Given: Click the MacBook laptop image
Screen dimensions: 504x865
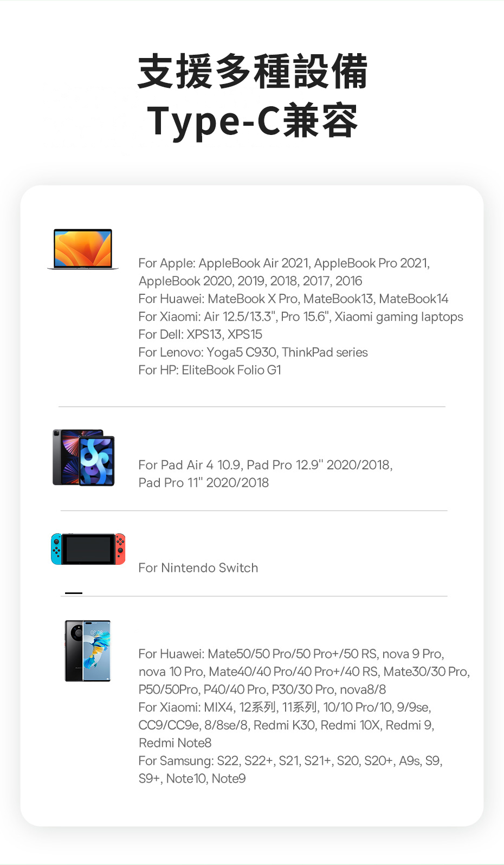Looking at the screenshot, I should point(83,249).
